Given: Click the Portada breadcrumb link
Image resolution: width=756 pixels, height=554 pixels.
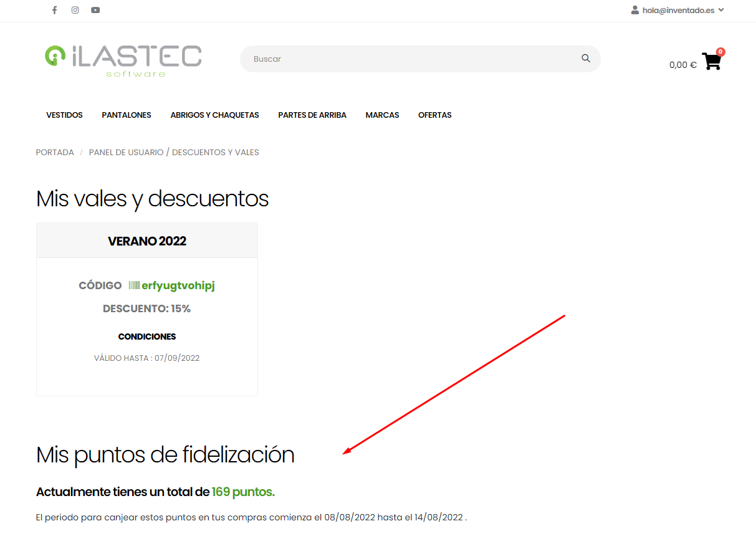Looking at the screenshot, I should 55,153.
